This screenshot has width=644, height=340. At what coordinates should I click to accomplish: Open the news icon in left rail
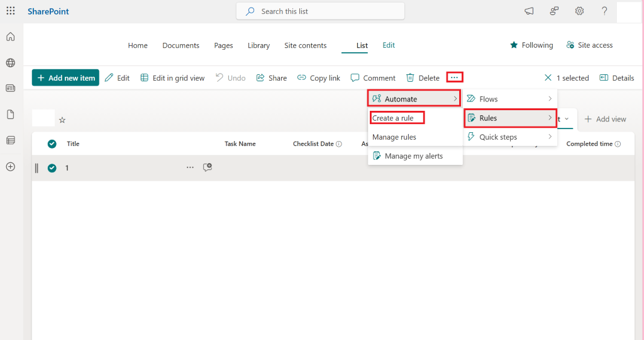click(x=11, y=88)
